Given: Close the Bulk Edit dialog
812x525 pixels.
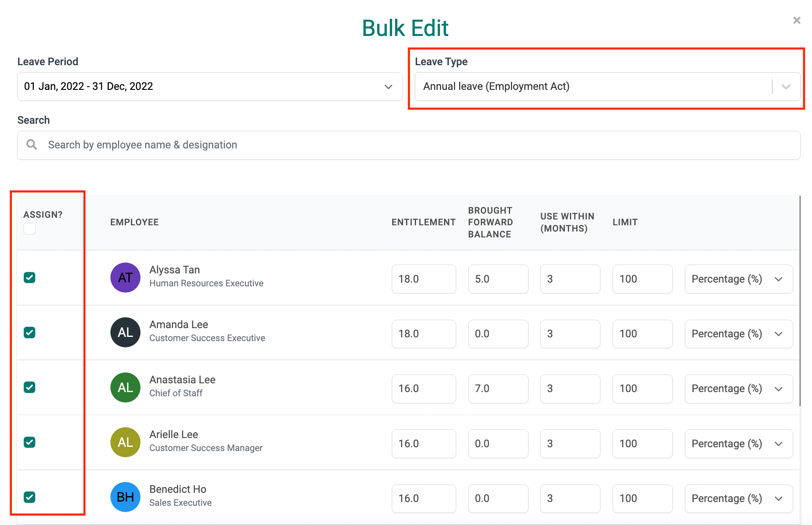Looking at the screenshot, I should pyautogui.click(x=797, y=20).
